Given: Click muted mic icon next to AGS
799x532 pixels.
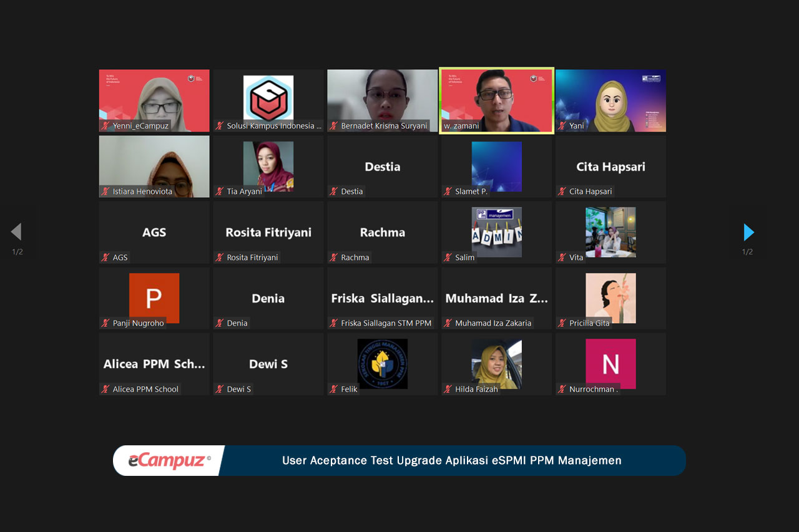Looking at the screenshot, I should [105, 257].
